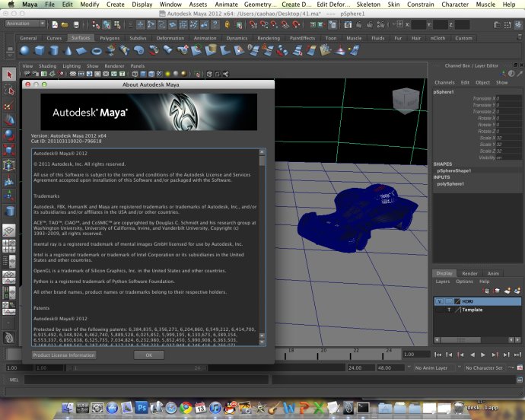
Task: Open the Channels menu in Channel Box
Action: coord(444,82)
